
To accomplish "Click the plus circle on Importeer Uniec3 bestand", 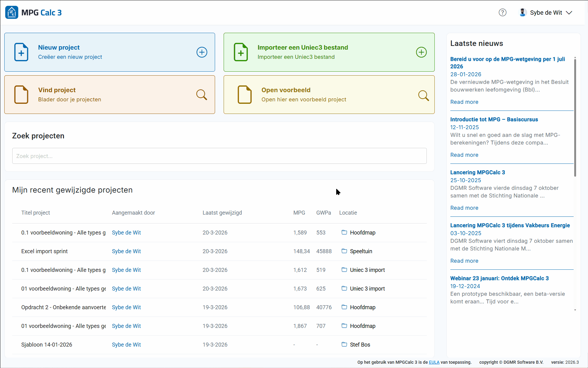I will point(421,52).
